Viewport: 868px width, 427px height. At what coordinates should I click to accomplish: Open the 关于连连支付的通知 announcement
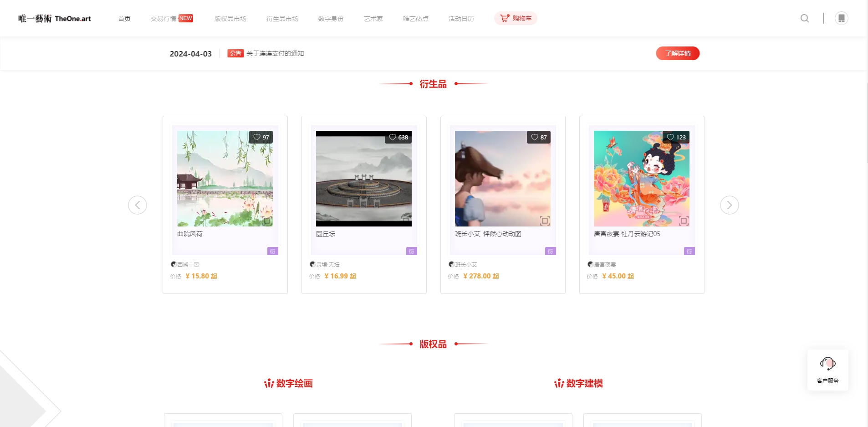(x=275, y=53)
